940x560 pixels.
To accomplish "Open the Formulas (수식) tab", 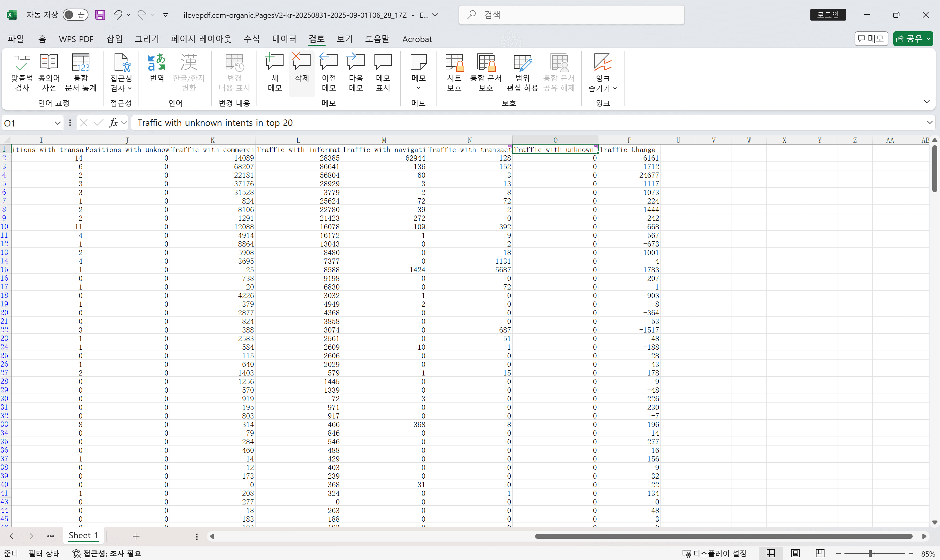I will point(251,39).
